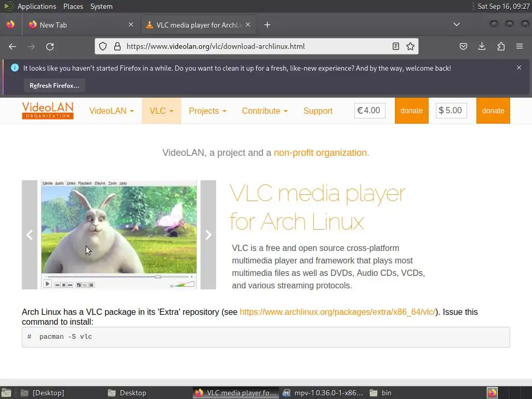Open the Applications menu
The width and height of the screenshot is (532, 399).
(37, 6)
